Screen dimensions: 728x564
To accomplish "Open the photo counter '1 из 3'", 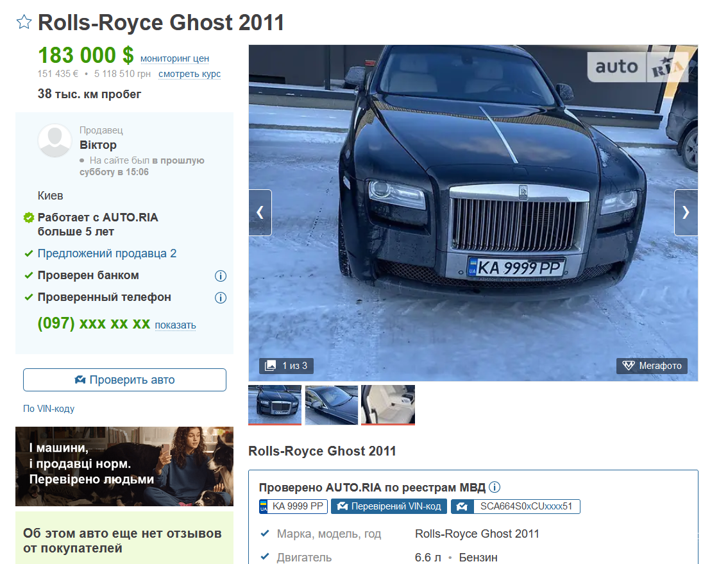I will point(287,366).
